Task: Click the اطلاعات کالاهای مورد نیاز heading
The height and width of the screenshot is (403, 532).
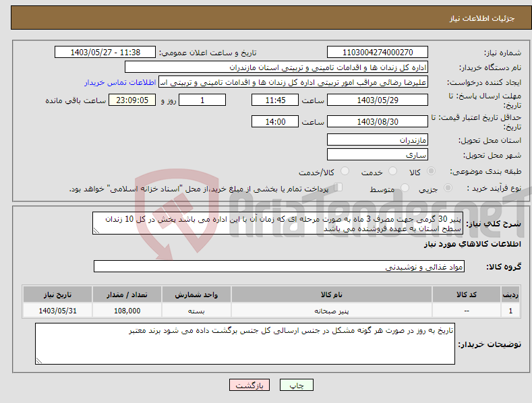Action: click(472, 244)
